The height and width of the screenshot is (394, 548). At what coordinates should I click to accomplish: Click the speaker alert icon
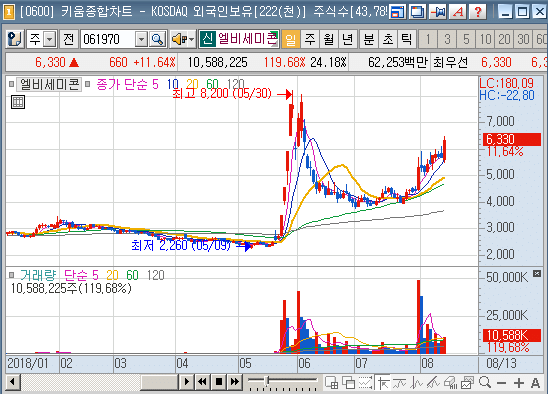(x=180, y=39)
